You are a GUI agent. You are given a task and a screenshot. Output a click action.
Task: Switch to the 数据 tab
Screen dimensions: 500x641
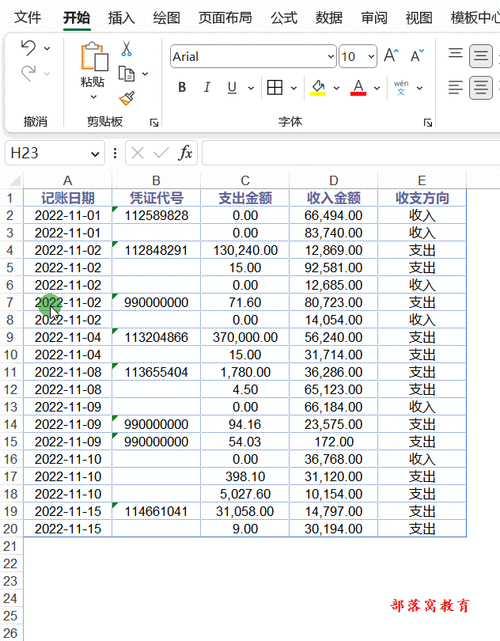click(329, 18)
